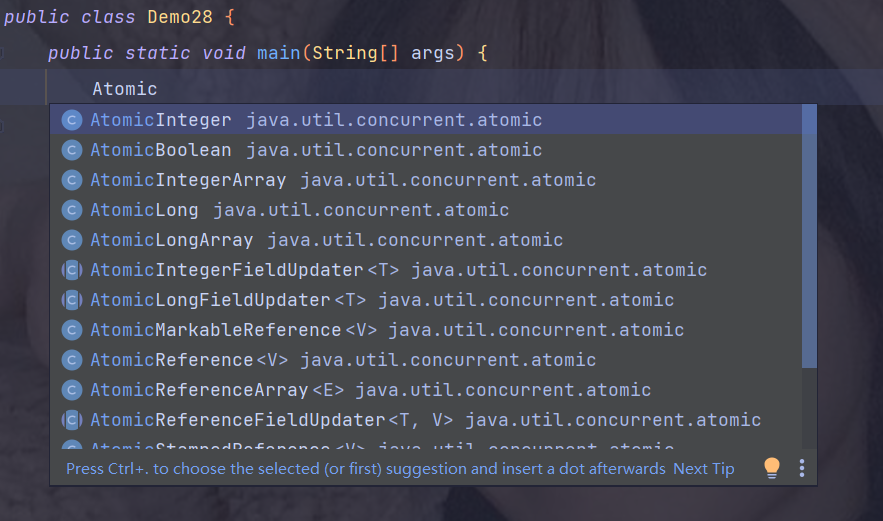Click the abstract class icon beside AtomicReferenceFieldUpdater
This screenshot has width=883, height=521.
pos(71,420)
